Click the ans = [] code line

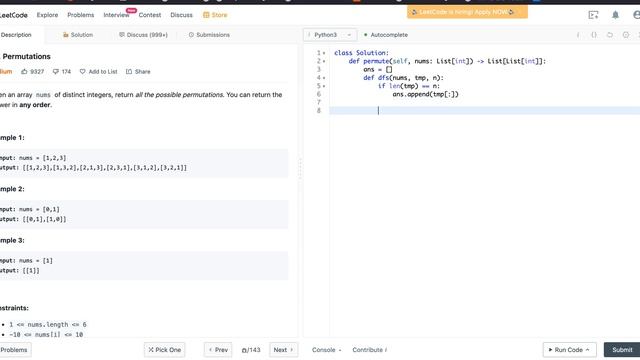(x=378, y=69)
